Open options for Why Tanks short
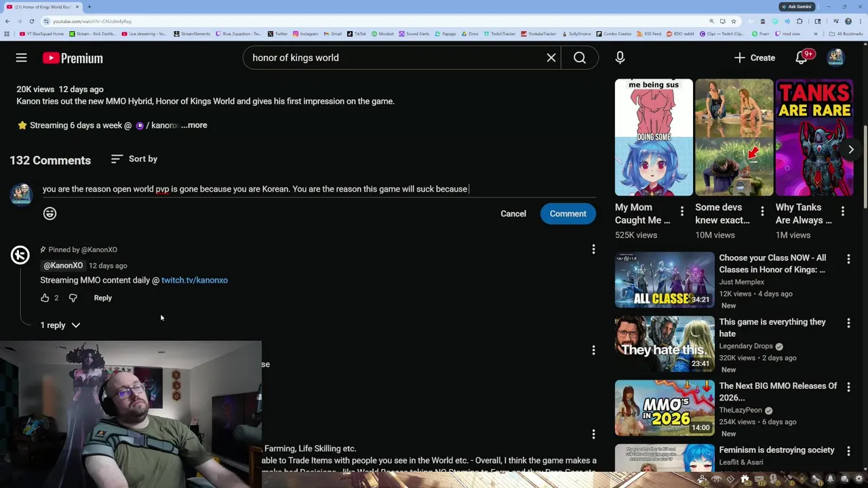The image size is (868, 488). pos(843,212)
